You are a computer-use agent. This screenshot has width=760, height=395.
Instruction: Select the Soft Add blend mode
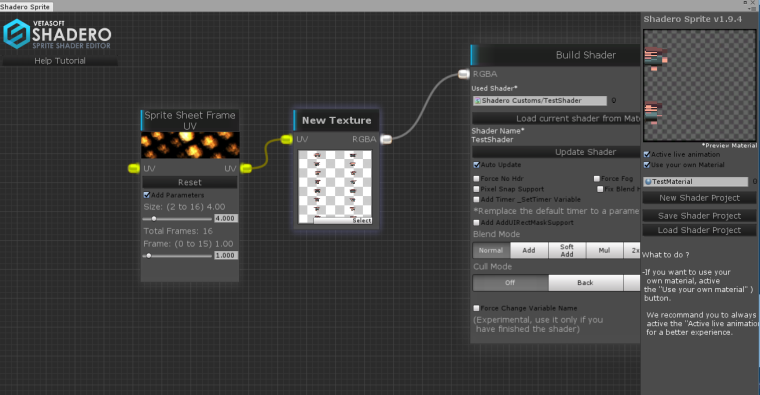[x=567, y=250]
